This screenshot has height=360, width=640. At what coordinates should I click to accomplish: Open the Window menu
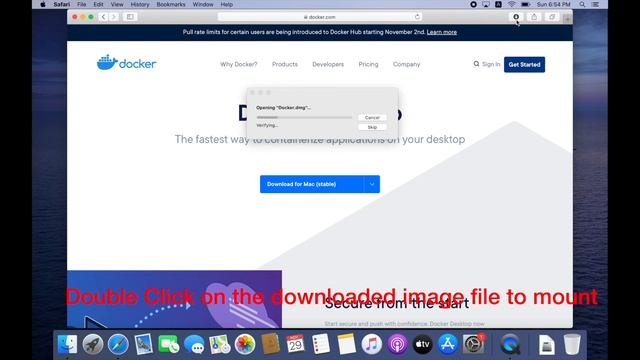point(203,4)
